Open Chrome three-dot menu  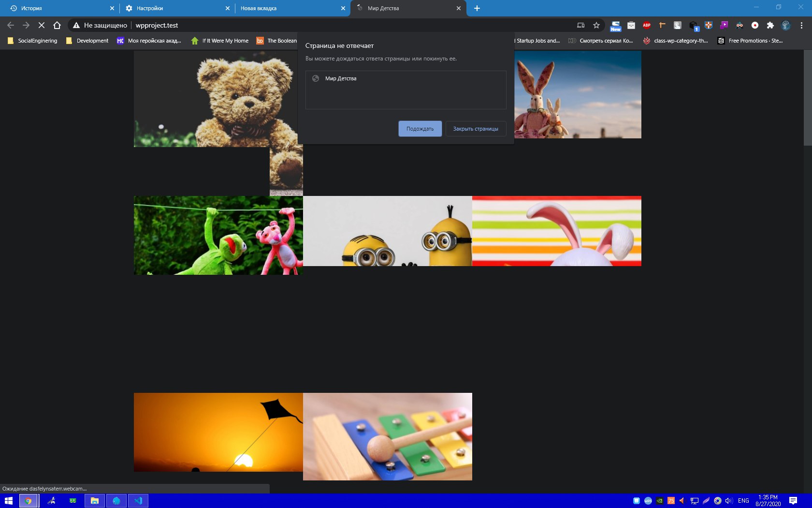coord(801,25)
